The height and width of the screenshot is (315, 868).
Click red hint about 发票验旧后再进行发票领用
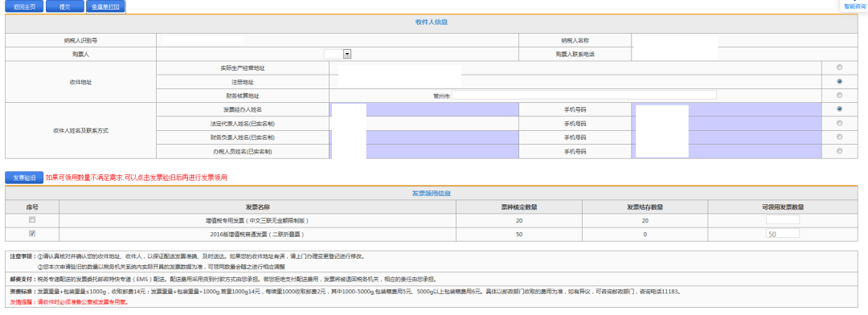(x=136, y=178)
